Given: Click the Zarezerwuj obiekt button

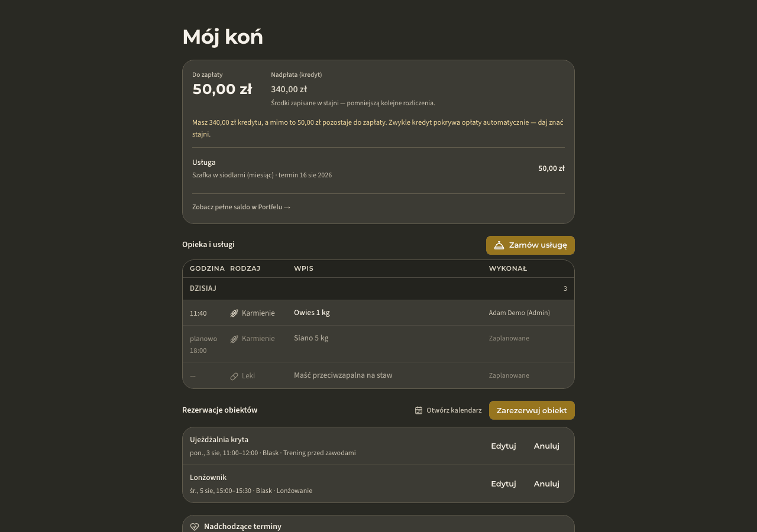Looking at the screenshot, I should click(532, 410).
